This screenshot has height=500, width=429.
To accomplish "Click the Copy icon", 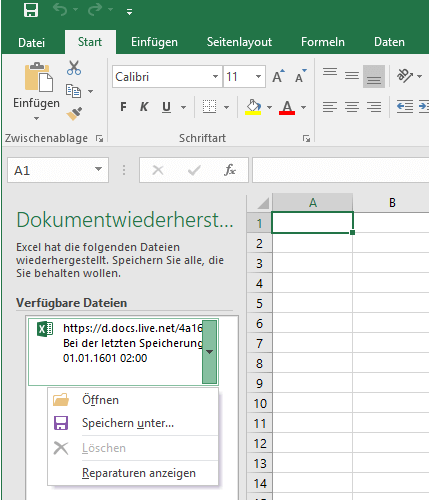I will pos(73,91).
